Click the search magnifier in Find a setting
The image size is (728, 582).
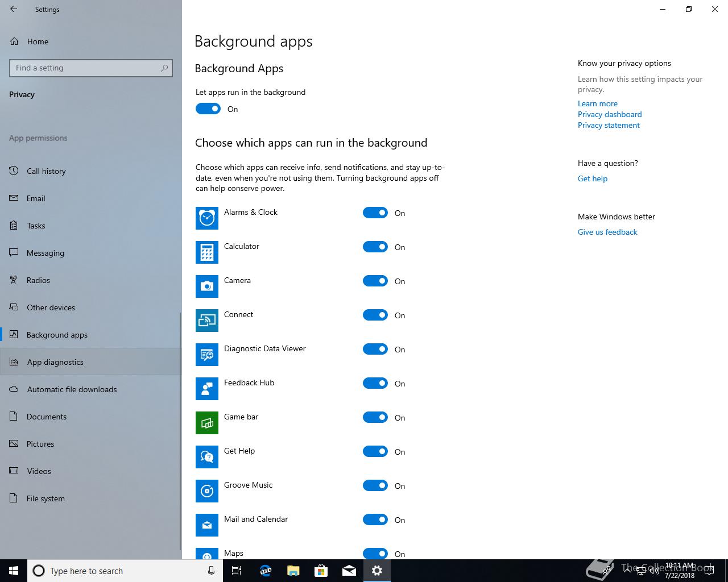point(164,68)
